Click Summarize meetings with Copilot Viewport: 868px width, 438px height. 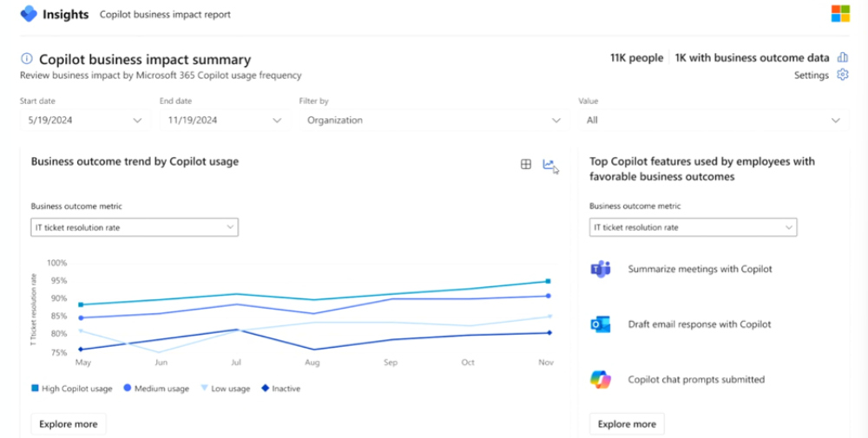pos(700,270)
